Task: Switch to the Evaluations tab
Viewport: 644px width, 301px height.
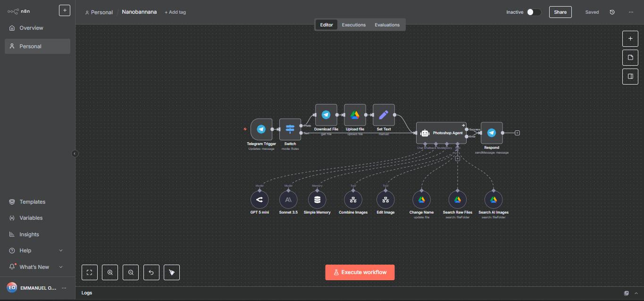Action: click(387, 25)
